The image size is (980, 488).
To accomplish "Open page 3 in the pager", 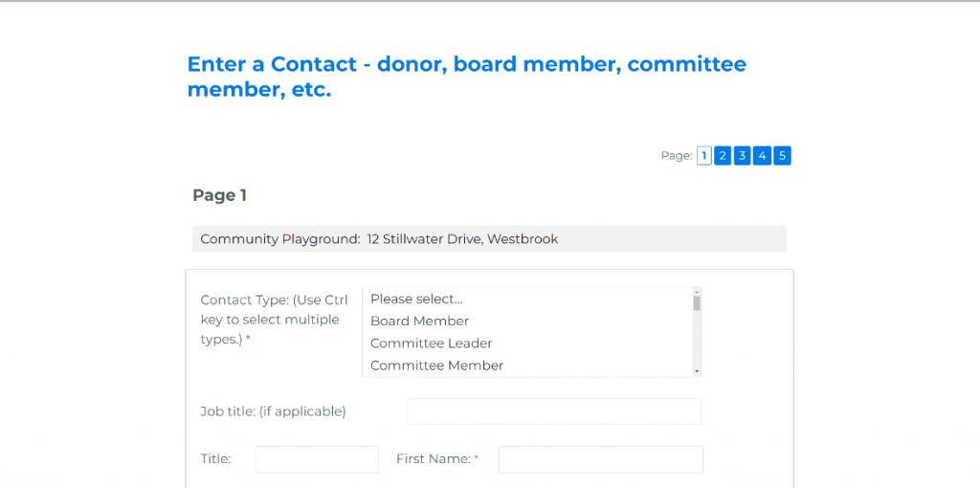I will 743,156.
